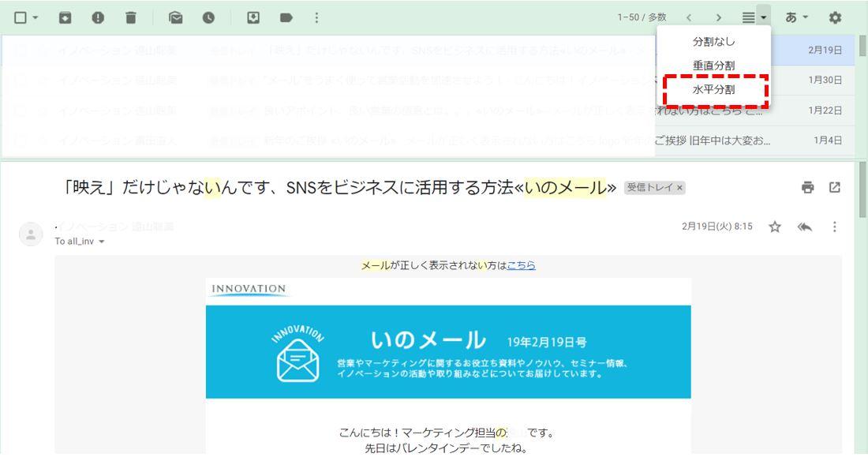The height and width of the screenshot is (457, 868).
Task: Click the message list scrollbar
Action: click(862, 46)
